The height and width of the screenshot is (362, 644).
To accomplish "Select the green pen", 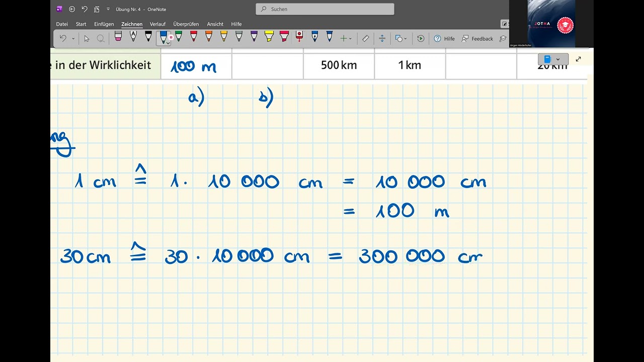I will pos(179,36).
